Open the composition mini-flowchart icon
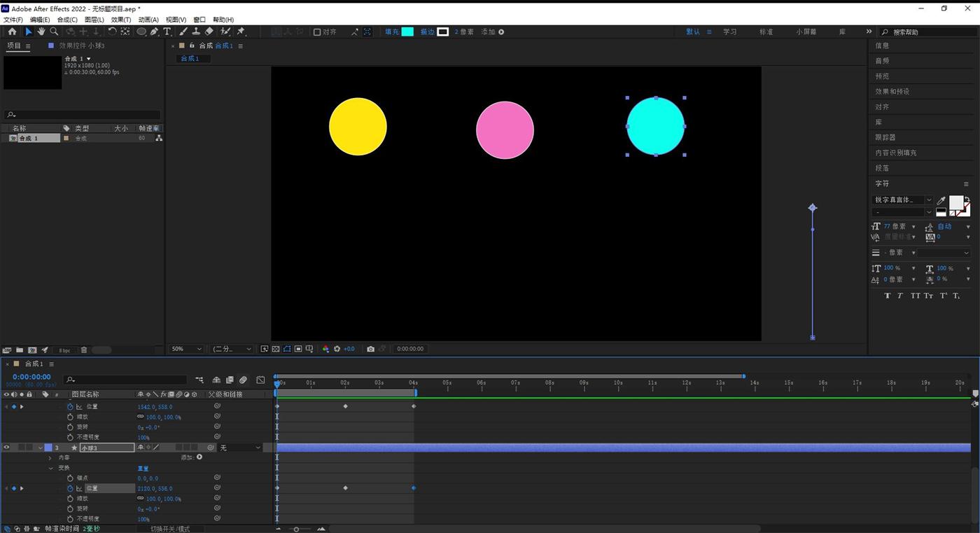 tap(199, 380)
